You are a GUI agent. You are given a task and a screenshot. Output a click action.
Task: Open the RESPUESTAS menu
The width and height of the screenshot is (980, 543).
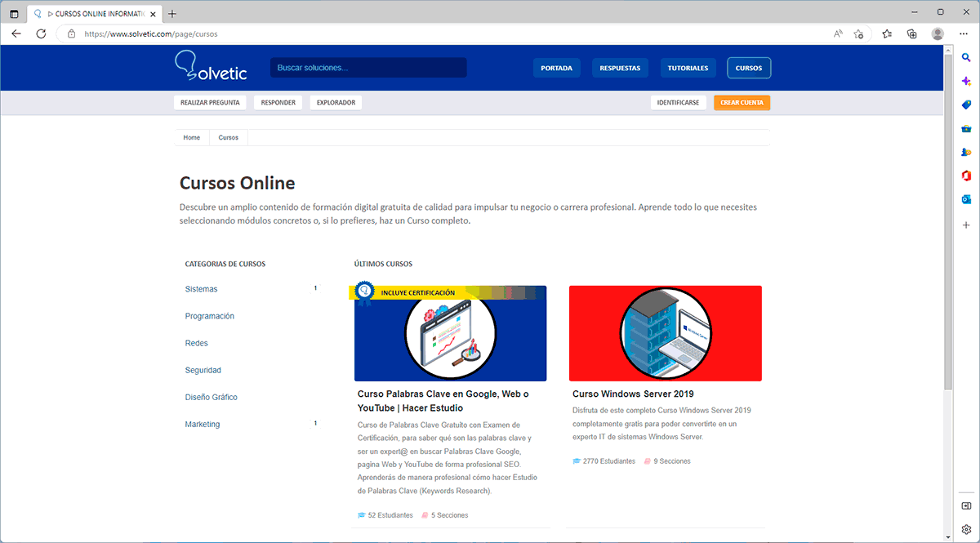(620, 68)
